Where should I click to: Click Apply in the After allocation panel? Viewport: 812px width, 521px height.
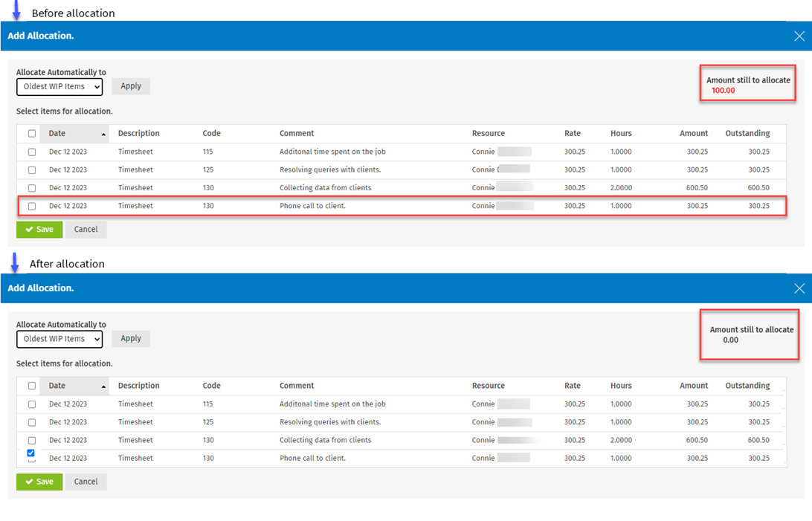point(131,339)
